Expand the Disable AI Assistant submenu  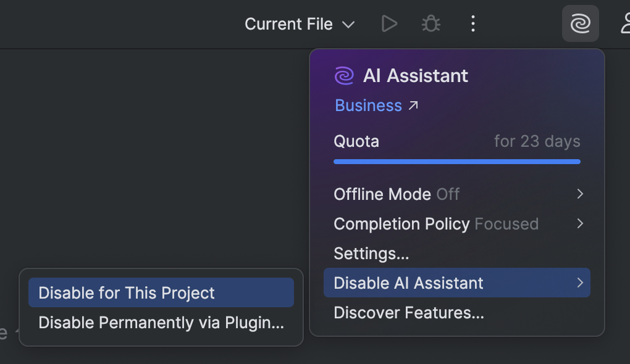pos(408,283)
